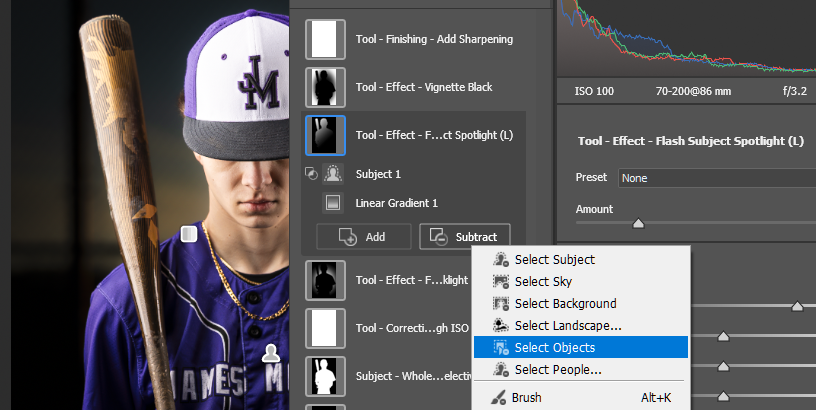Viewport: 816px width, 410px height.
Task: Click the Linear Gradient 1 icon
Action: point(333,202)
